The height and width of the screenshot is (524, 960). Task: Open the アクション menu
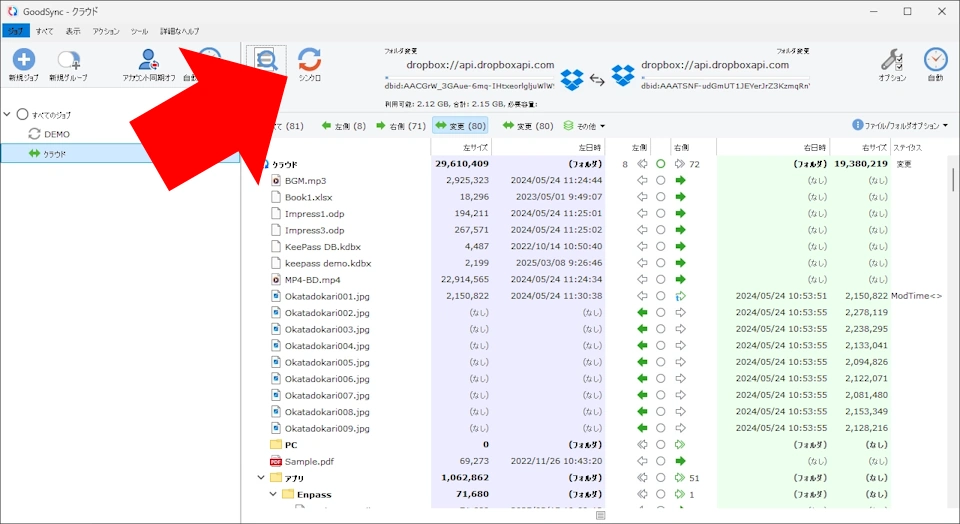tap(106, 31)
